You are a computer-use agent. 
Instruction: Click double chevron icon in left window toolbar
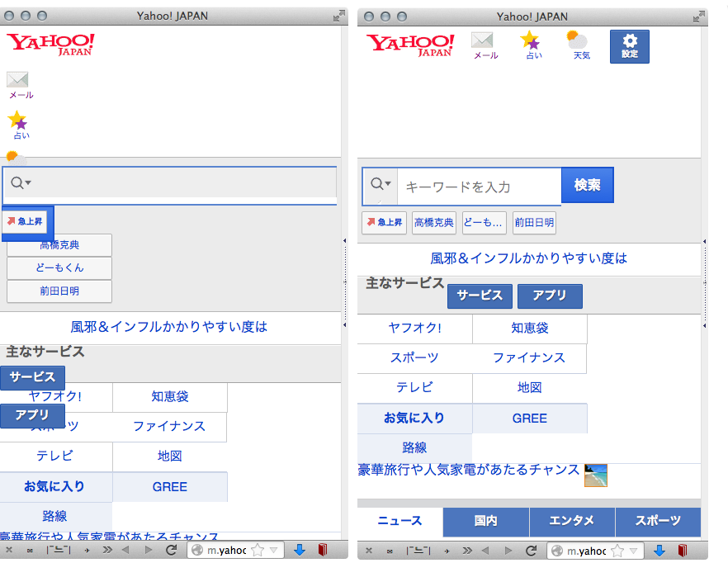point(107,550)
